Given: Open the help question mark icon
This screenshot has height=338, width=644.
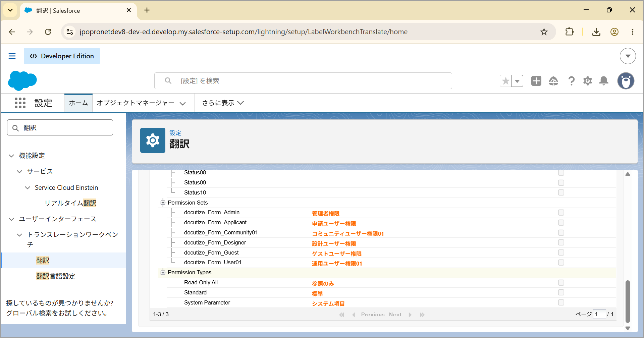Looking at the screenshot, I should point(571,81).
